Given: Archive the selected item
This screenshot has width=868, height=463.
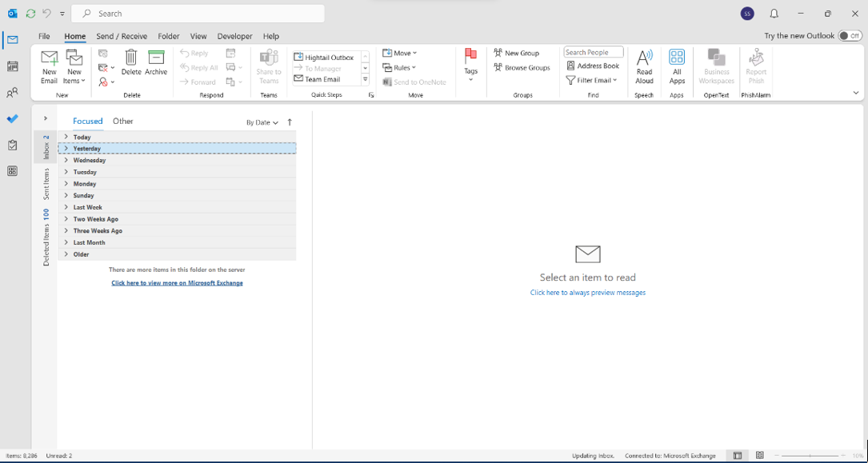Looking at the screenshot, I should 156,62.
